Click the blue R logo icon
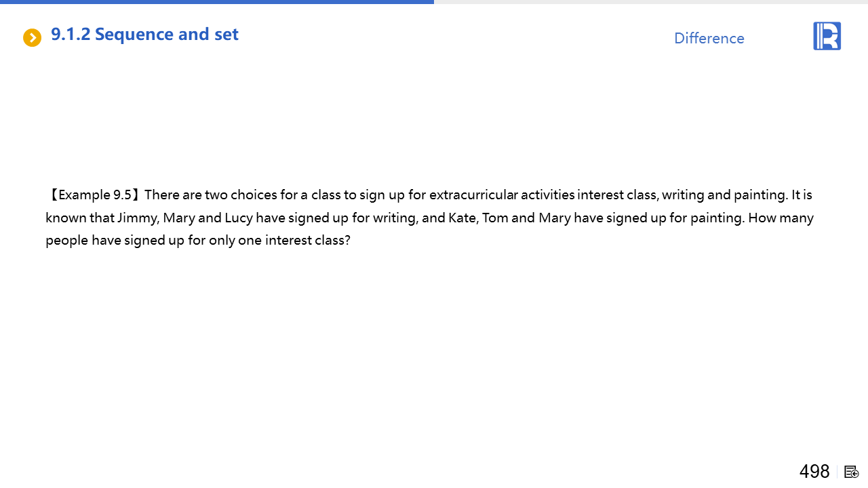Screen dimensions: 868x488 click(827, 36)
